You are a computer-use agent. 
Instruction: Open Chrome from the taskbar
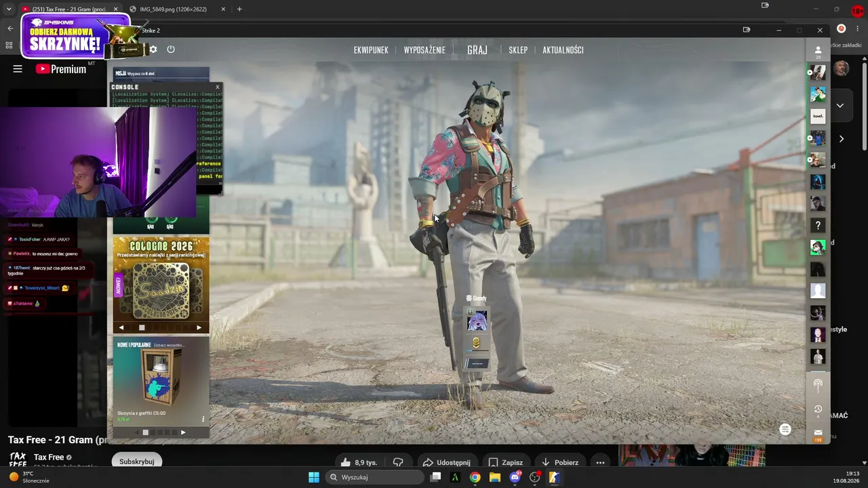coord(475,477)
